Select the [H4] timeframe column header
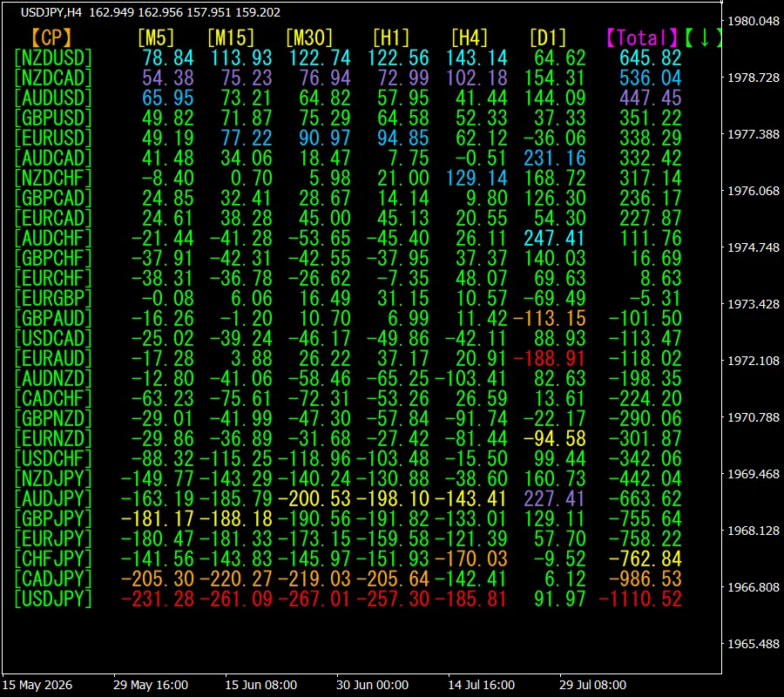The width and height of the screenshot is (784, 697). pos(469,38)
